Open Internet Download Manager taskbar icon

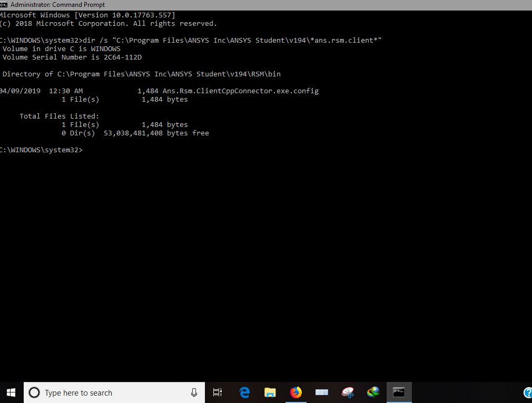373,392
